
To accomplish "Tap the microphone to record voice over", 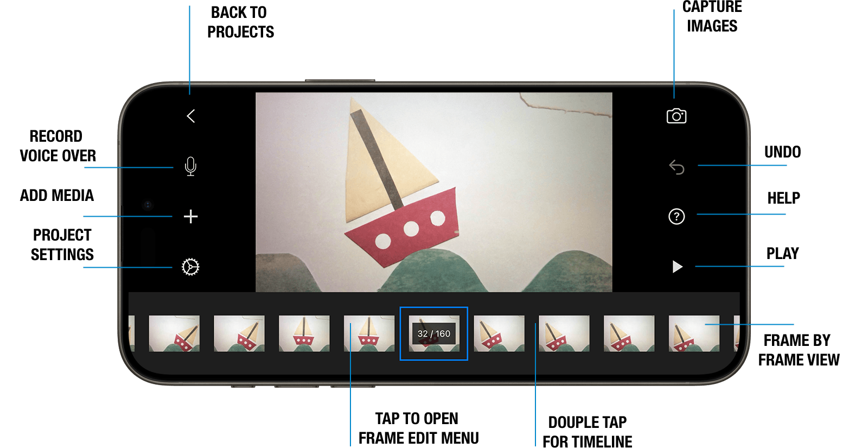I will point(190,166).
